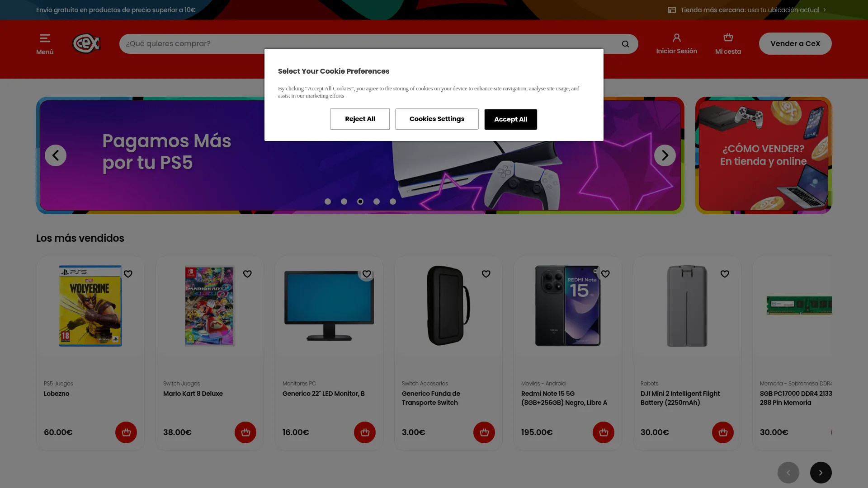
Task: Show next best-seller products arrow
Action: click(821, 473)
